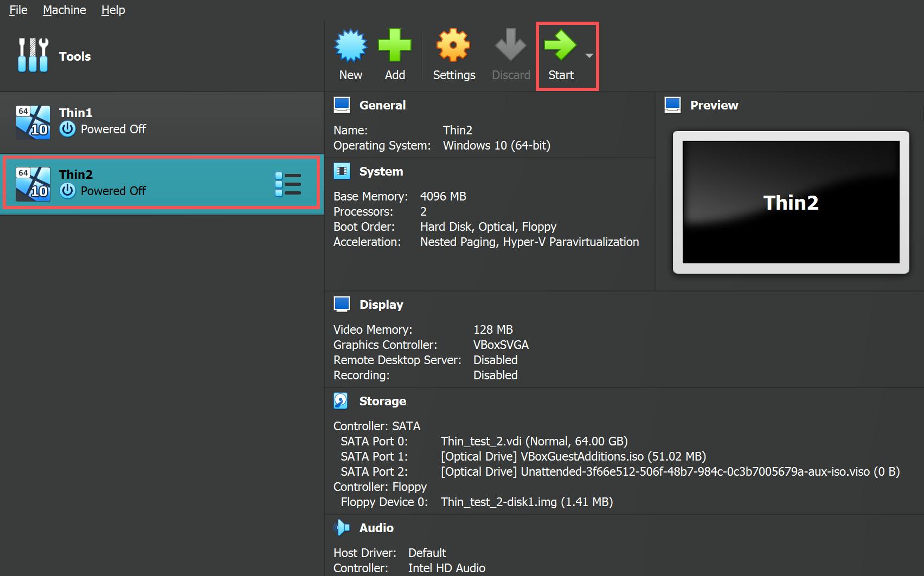Click the Base Memory 4096 MB value
The width and height of the screenshot is (924, 576).
point(443,196)
